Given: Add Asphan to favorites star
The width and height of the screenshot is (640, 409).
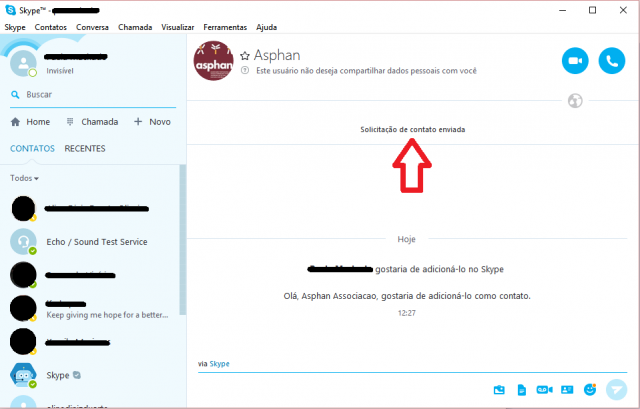Looking at the screenshot, I should [245, 56].
